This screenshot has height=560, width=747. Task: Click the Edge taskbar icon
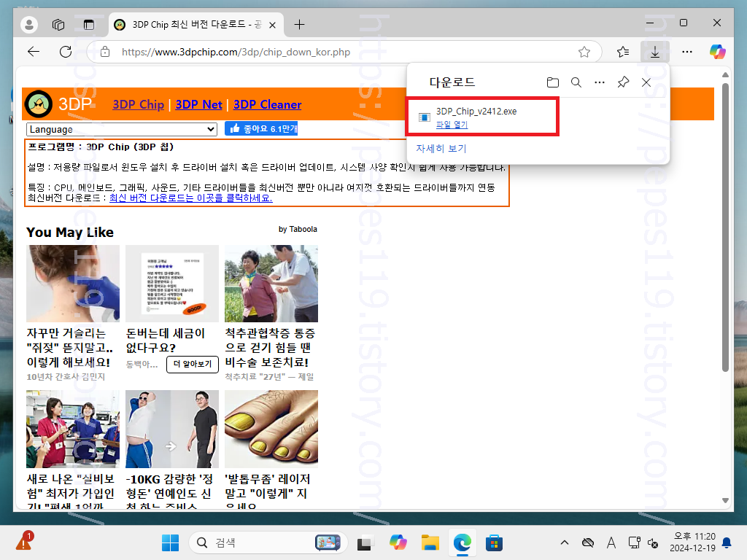coord(462,542)
